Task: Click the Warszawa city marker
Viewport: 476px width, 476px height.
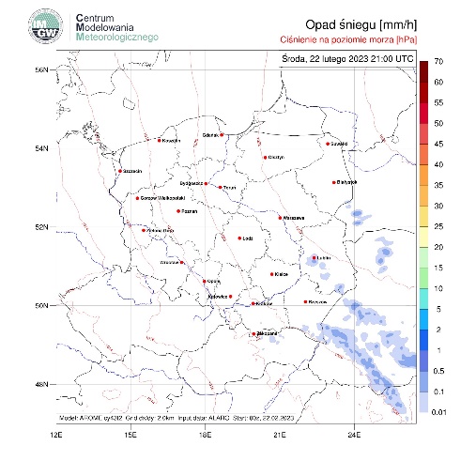Action: point(280,218)
